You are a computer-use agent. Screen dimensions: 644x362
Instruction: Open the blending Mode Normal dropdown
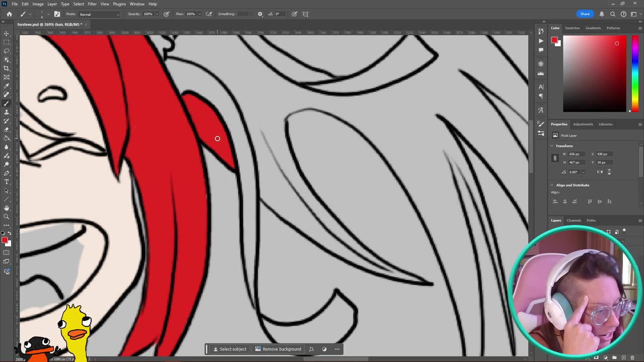coord(99,14)
